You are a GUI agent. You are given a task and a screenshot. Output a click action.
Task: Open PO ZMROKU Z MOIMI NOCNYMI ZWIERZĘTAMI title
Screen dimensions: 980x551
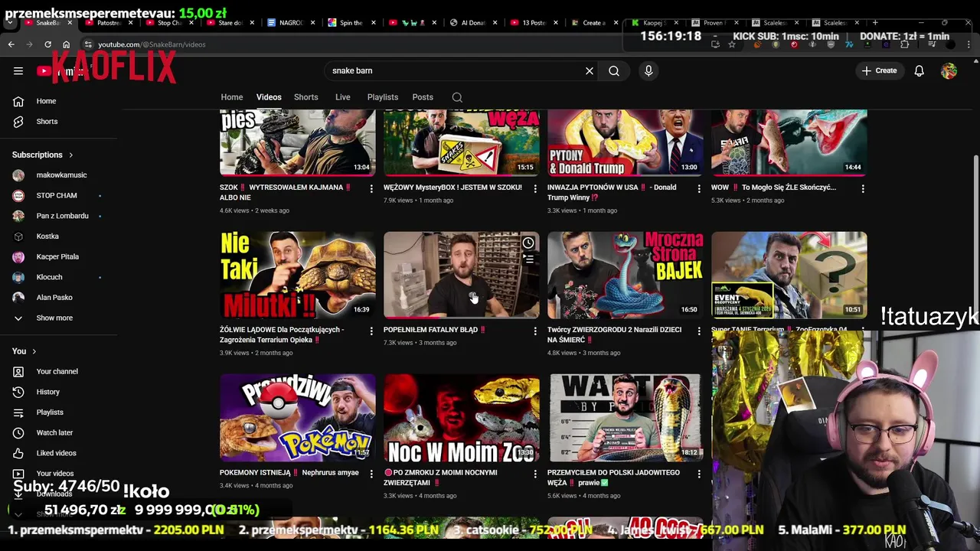pyautogui.click(x=440, y=478)
